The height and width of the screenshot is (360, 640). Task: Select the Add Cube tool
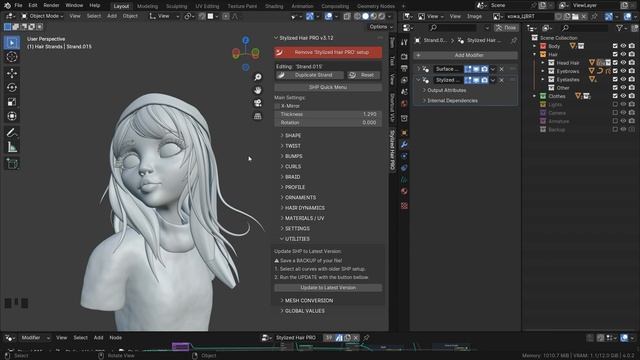[12, 164]
